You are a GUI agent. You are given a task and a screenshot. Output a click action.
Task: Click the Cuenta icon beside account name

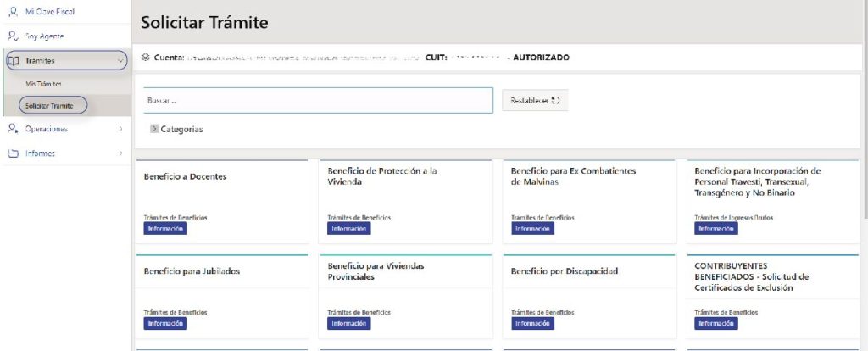click(146, 58)
